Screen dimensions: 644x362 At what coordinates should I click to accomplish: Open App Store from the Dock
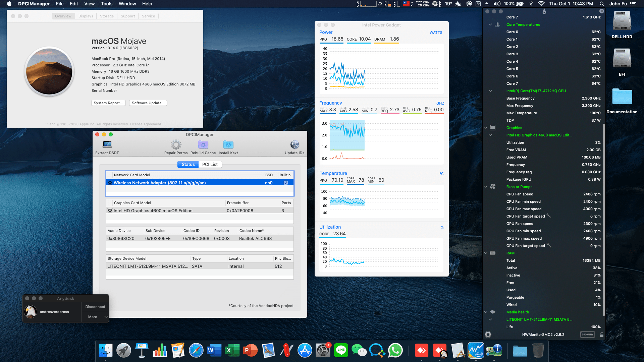[305, 351]
